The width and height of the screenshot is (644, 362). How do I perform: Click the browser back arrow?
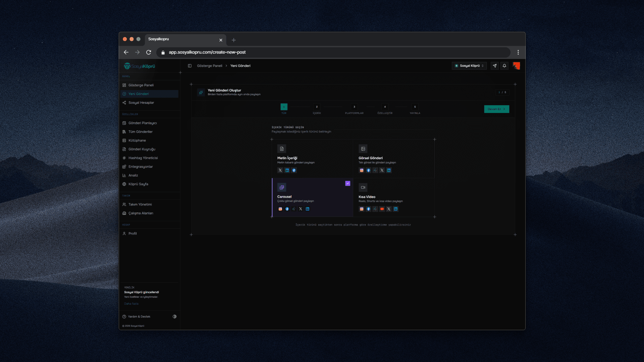point(126,52)
